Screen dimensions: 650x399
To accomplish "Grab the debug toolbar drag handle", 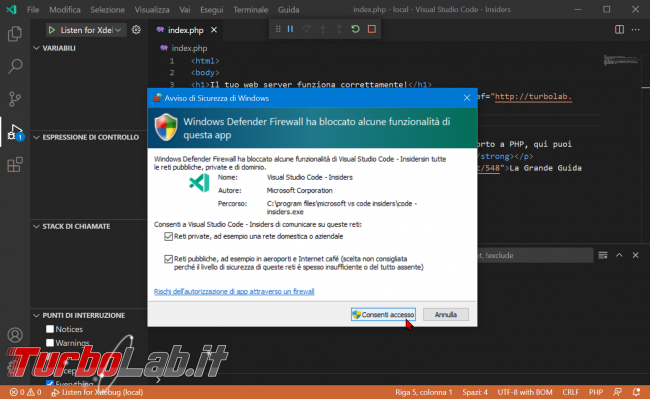I will click(x=278, y=29).
